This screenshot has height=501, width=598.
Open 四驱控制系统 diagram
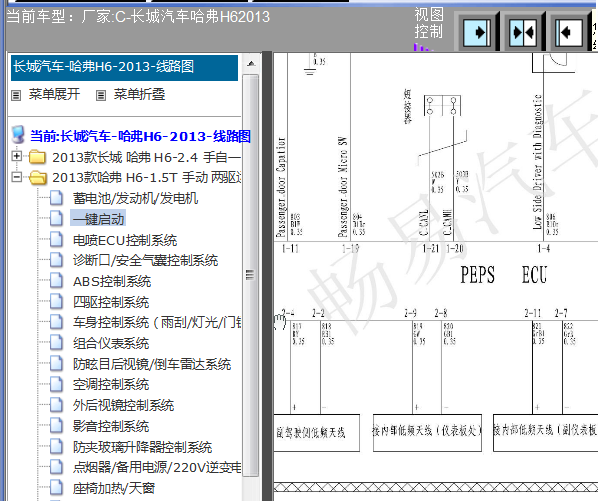[x=111, y=302]
